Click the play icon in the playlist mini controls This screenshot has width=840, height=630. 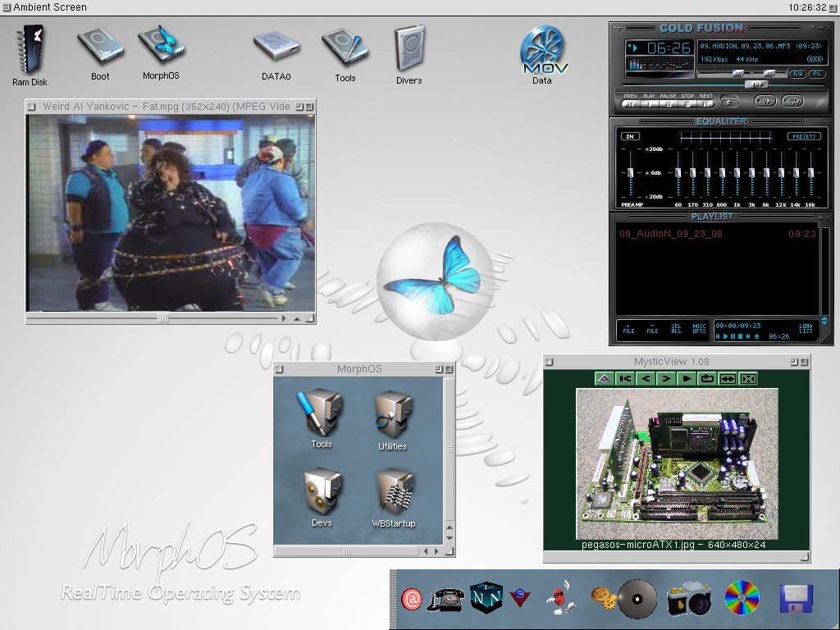click(x=726, y=336)
